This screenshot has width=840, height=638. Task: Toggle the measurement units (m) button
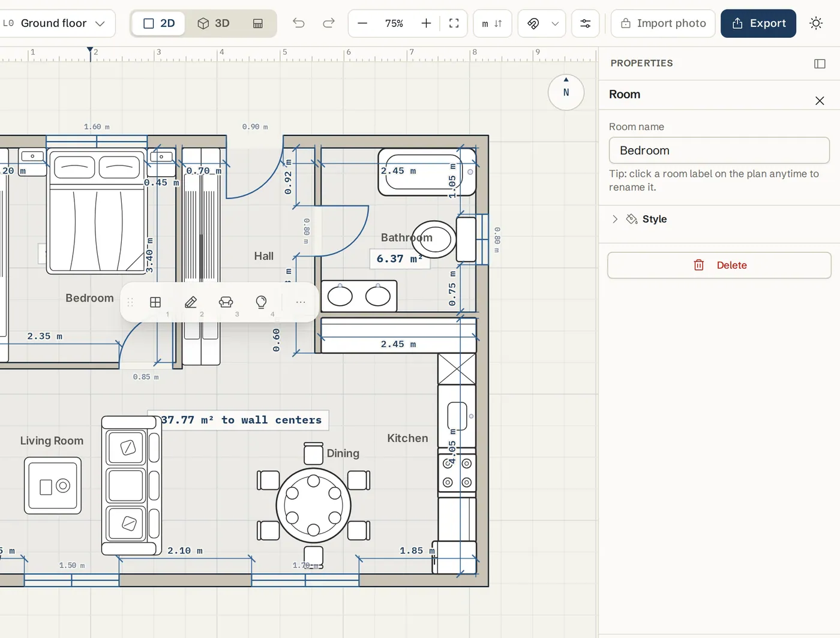(x=492, y=23)
